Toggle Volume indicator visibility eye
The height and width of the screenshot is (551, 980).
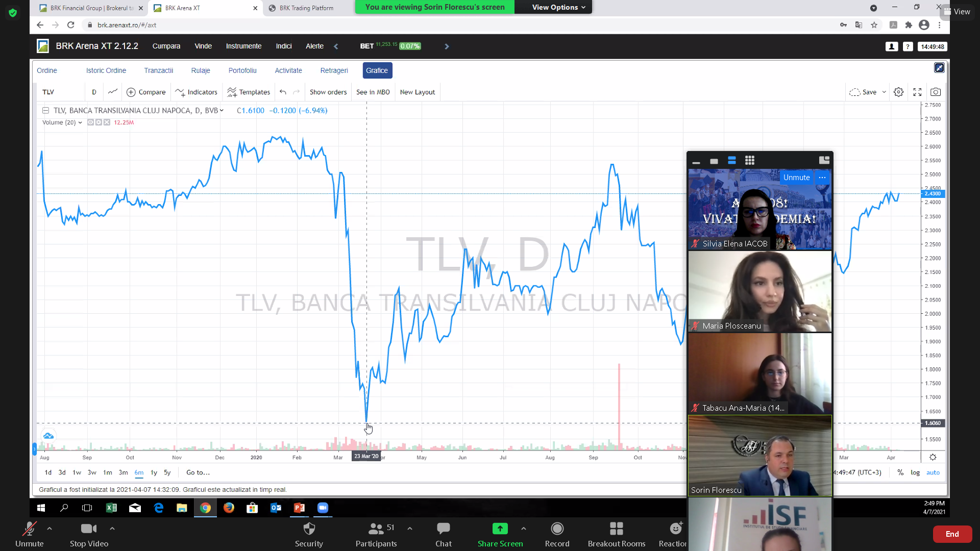pyautogui.click(x=90, y=122)
